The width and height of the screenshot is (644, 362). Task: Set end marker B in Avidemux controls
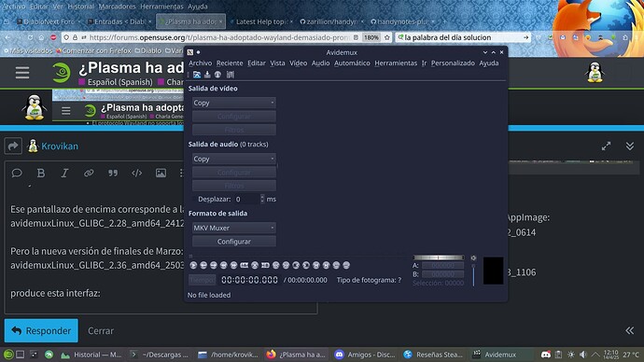tap(265, 265)
